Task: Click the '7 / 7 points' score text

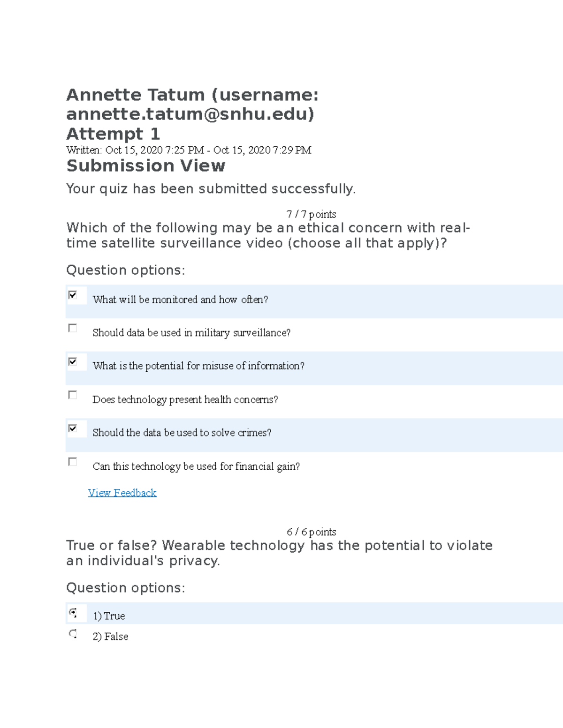Action: 311,214
